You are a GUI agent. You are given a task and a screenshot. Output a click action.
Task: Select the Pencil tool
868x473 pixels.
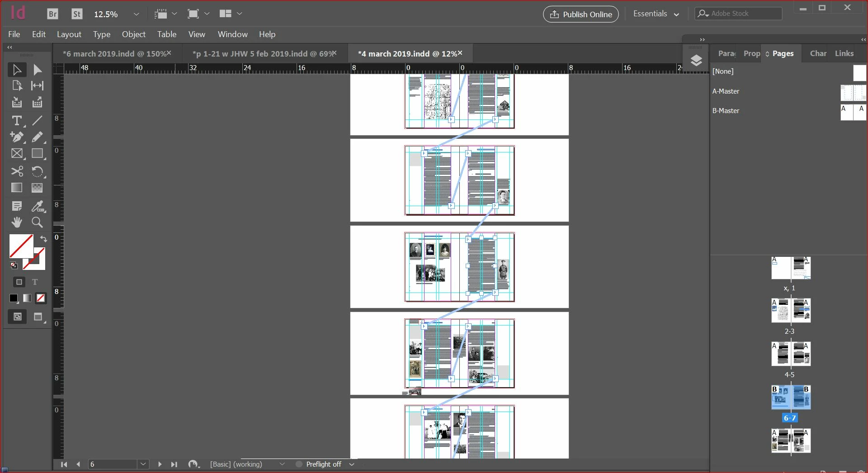click(x=37, y=137)
